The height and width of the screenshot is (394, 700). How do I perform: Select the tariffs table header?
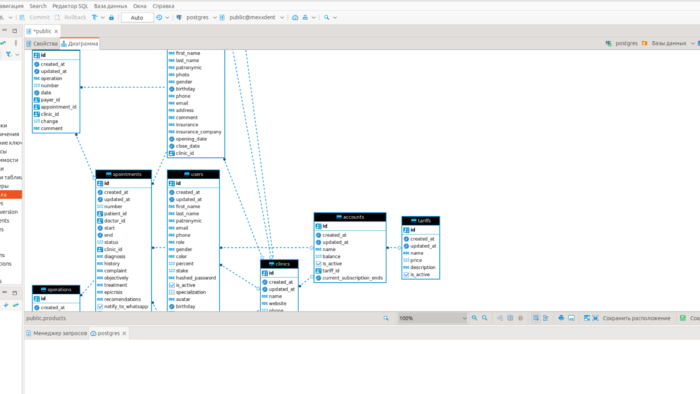[x=421, y=220]
